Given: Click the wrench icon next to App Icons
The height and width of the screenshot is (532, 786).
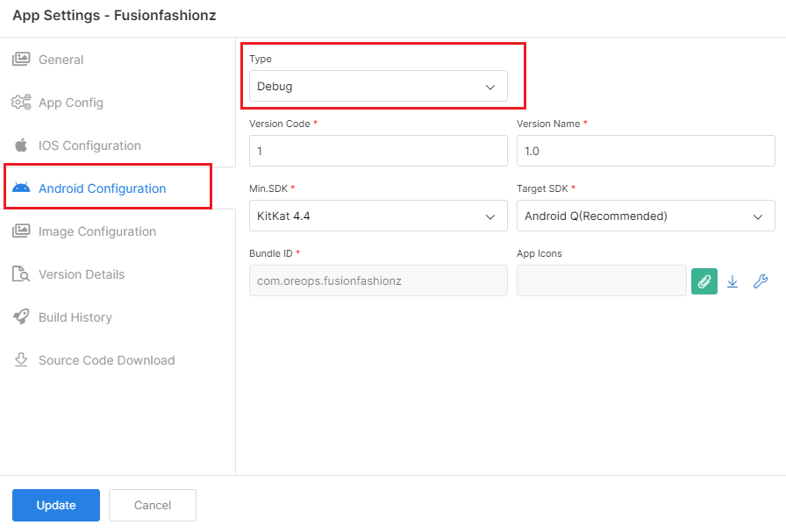Looking at the screenshot, I should [x=761, y=281].
